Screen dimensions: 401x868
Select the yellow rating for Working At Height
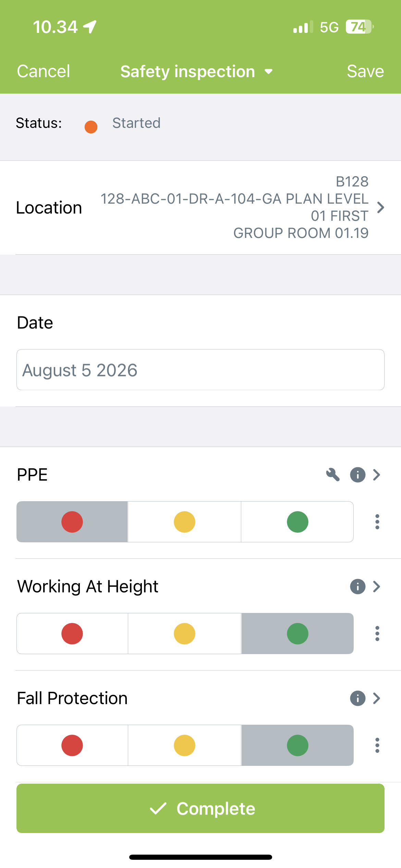coord(184,634)
